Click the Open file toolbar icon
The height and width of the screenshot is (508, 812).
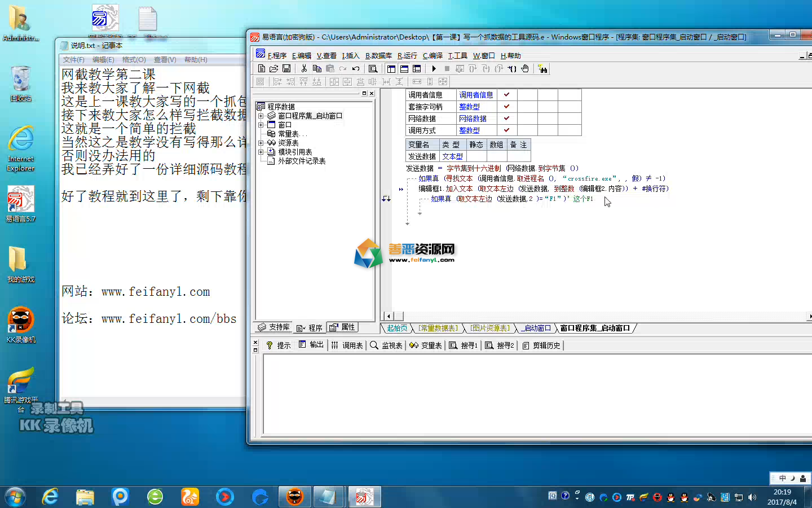click(x=274, y=68)
